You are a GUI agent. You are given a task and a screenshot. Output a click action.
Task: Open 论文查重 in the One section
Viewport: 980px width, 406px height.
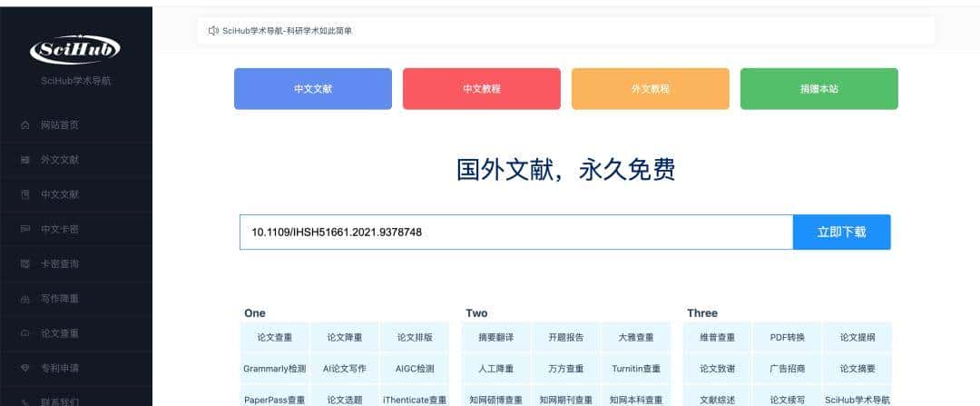click(x=275, y=337)
